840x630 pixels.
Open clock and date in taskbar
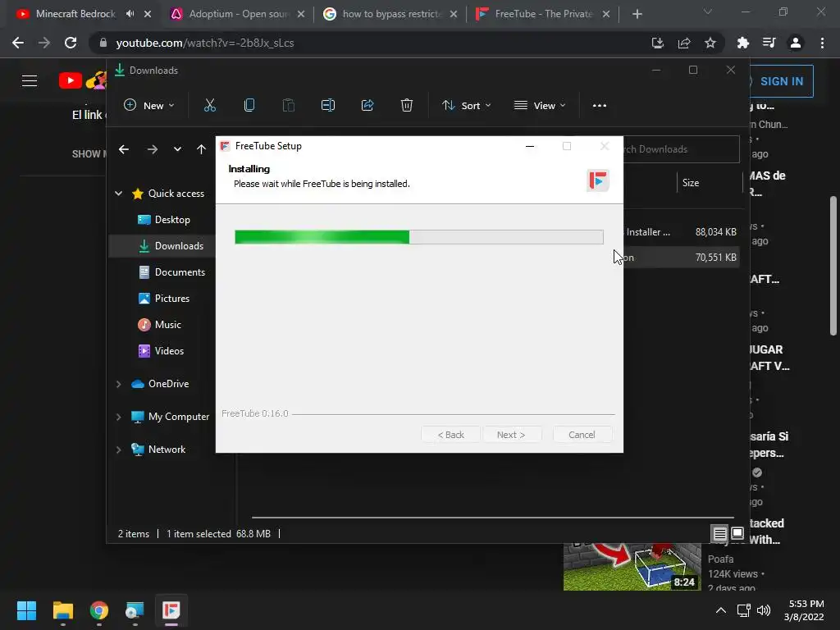804,610
